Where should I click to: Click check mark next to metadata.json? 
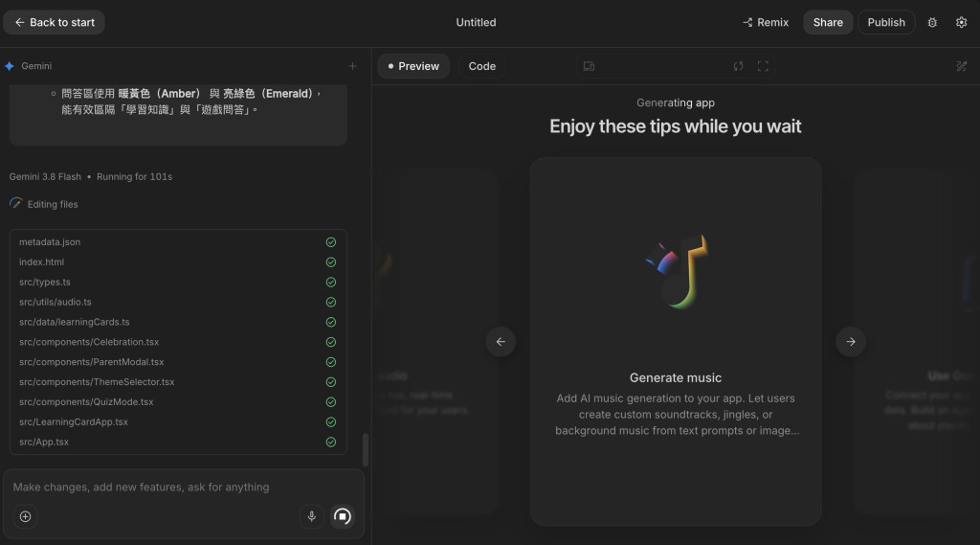(x=330, y=242)
